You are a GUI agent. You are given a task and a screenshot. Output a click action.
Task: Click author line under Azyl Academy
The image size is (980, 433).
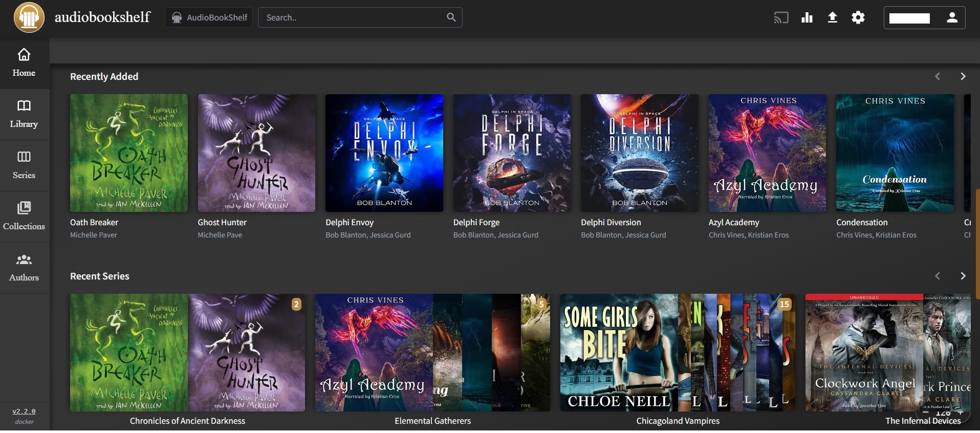coord(749,235)
